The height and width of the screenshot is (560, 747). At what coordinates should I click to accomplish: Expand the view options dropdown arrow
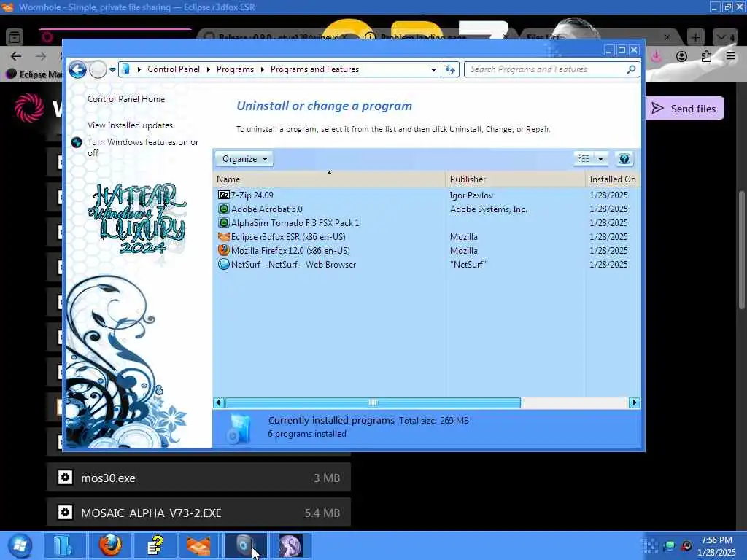tap(600, 158)
